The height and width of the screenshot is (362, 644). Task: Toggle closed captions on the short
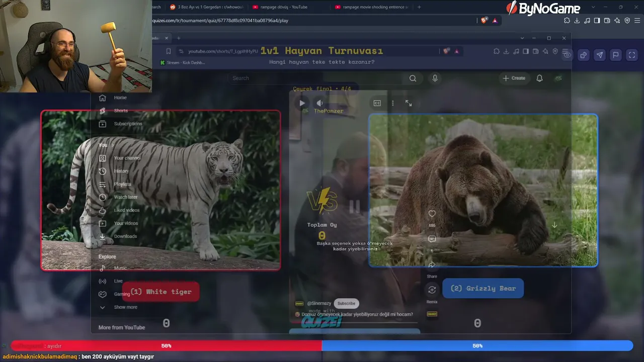377,103
